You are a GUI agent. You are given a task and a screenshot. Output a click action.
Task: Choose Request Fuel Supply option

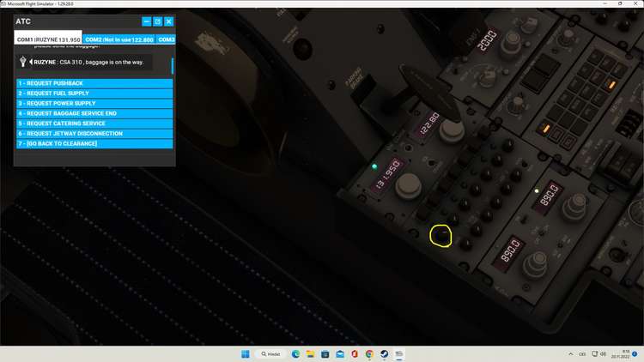94,94
